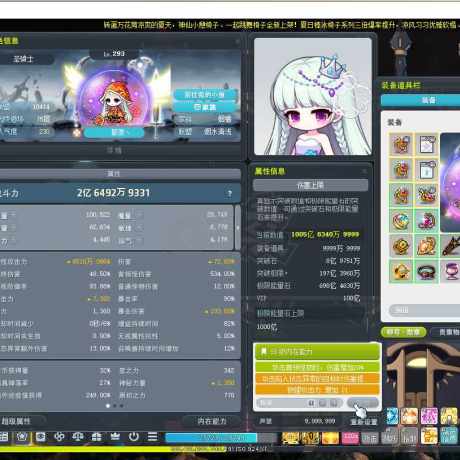Open the balance scale icon in bottom bar

[78, 436]
